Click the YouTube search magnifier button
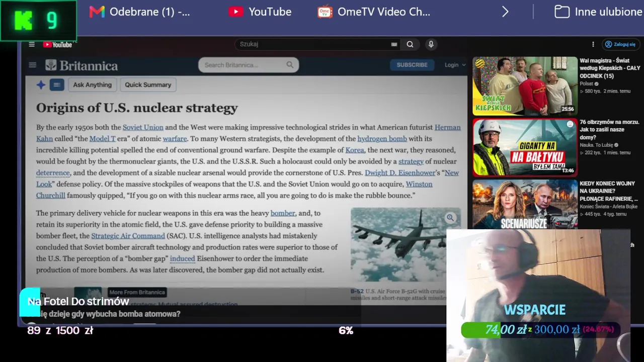Image resolution: width=644 pixels, height=362 pixels. [410, 44]
